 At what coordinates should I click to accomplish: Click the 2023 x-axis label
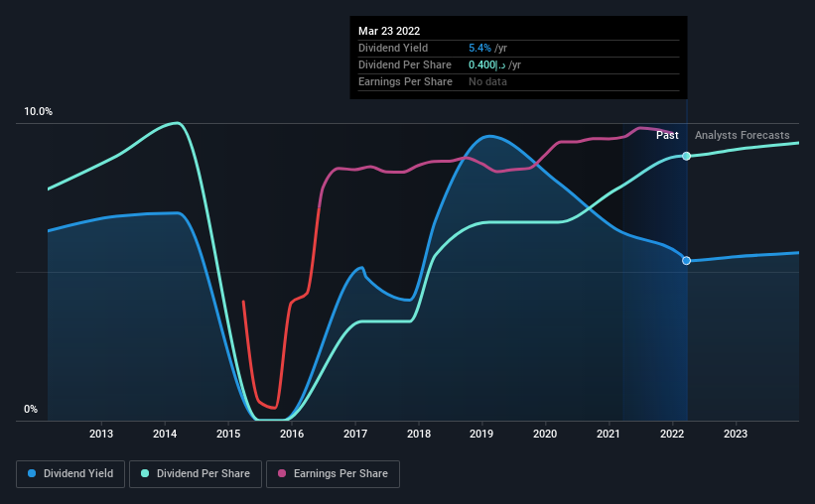(x=736, y=434)
